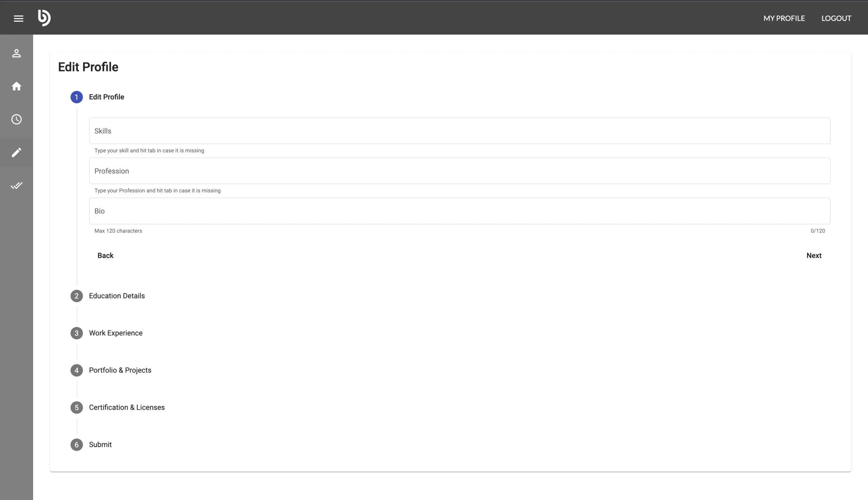
Task: Click the hamburger menu icon top-left
Action: 18,18
